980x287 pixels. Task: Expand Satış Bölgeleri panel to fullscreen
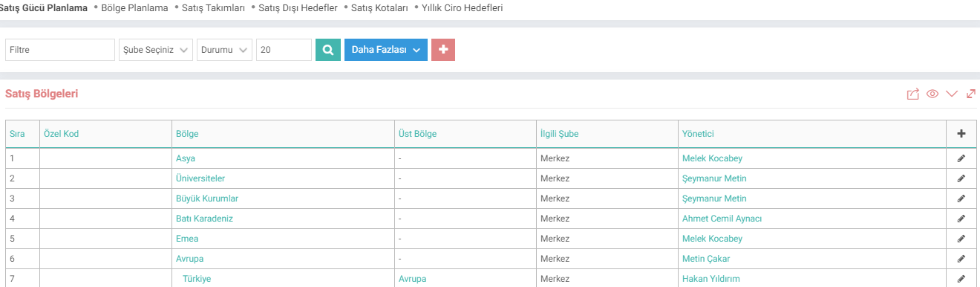click(970, 94)
